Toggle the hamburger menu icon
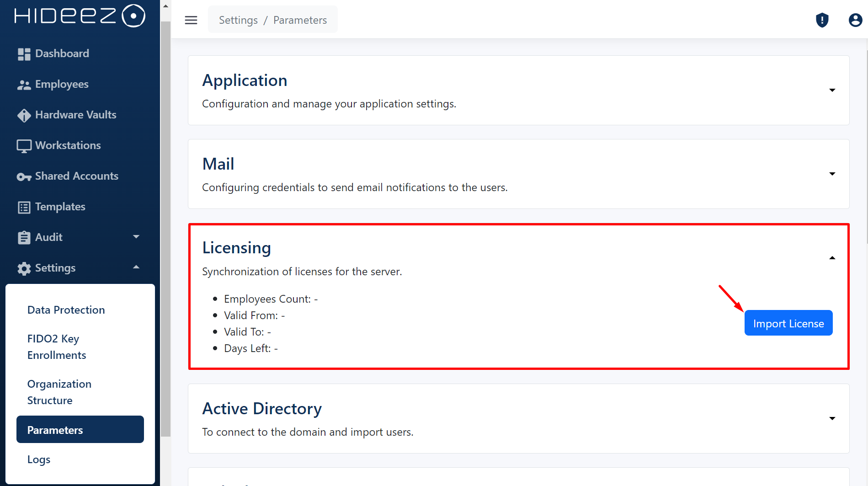This screenshot has width=868, height=486. [x=191, y=20]
